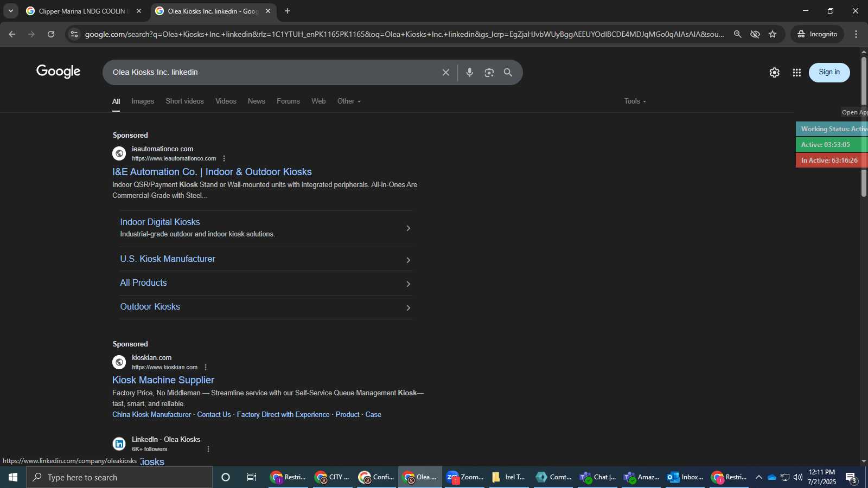Click the browser address bar URL

tap(404, 34)
